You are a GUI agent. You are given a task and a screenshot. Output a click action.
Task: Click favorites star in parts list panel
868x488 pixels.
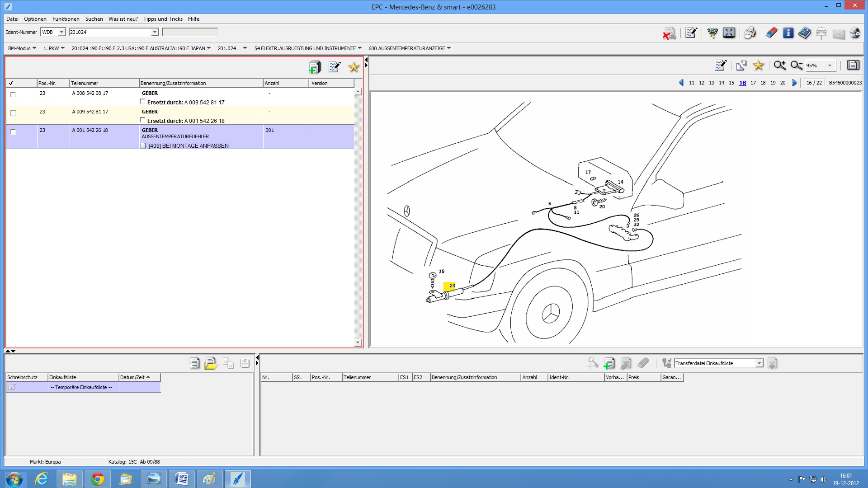[x=354, y=67]
